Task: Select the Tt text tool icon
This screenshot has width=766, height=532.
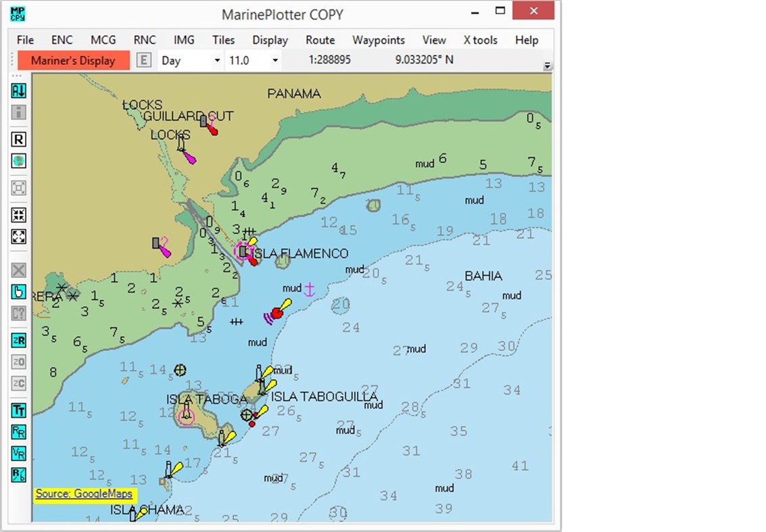Action: 18,410
